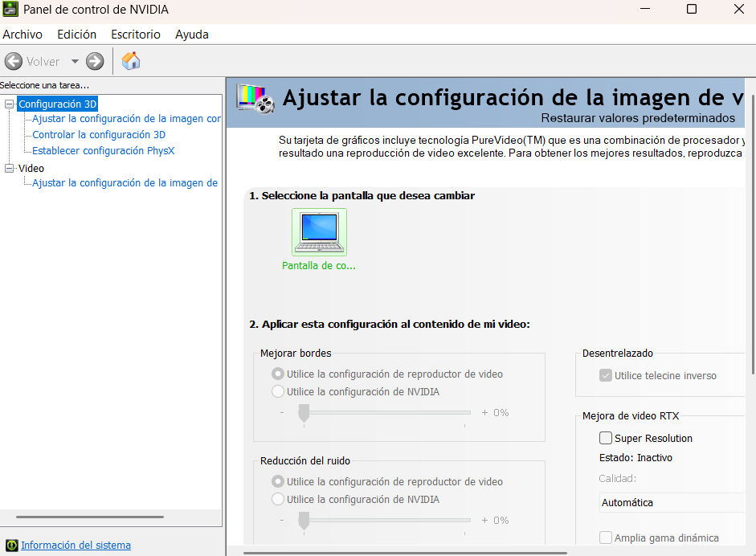Select Configuración 3D tree item
Viewport: 756px width, 556px height.
click(57, 104)
